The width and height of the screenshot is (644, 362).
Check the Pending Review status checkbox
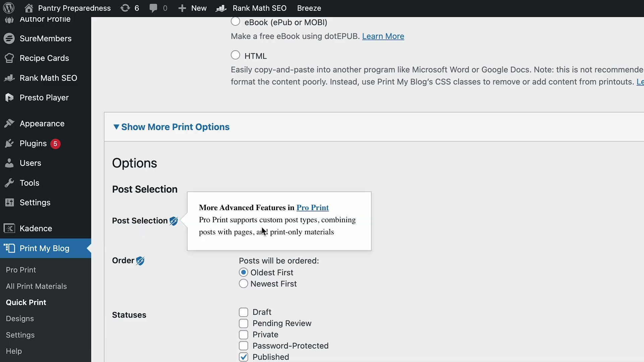click(244, 323)
